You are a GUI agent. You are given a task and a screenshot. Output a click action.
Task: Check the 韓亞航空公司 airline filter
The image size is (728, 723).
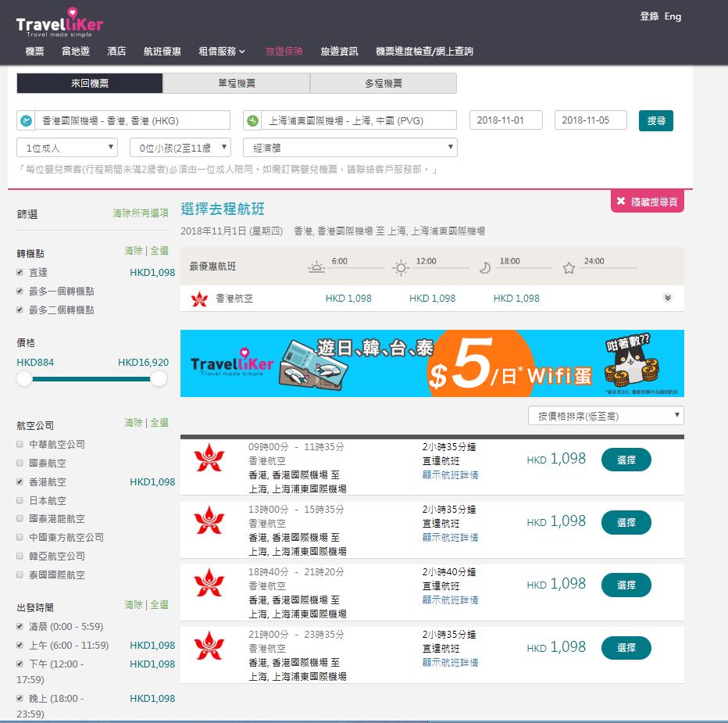20,556
